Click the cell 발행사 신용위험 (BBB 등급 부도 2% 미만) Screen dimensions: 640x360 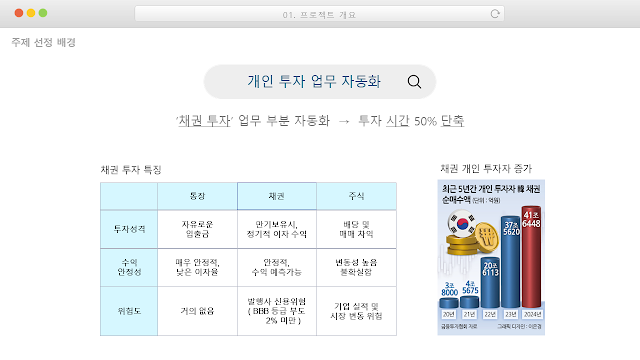[x=277, y=311]
